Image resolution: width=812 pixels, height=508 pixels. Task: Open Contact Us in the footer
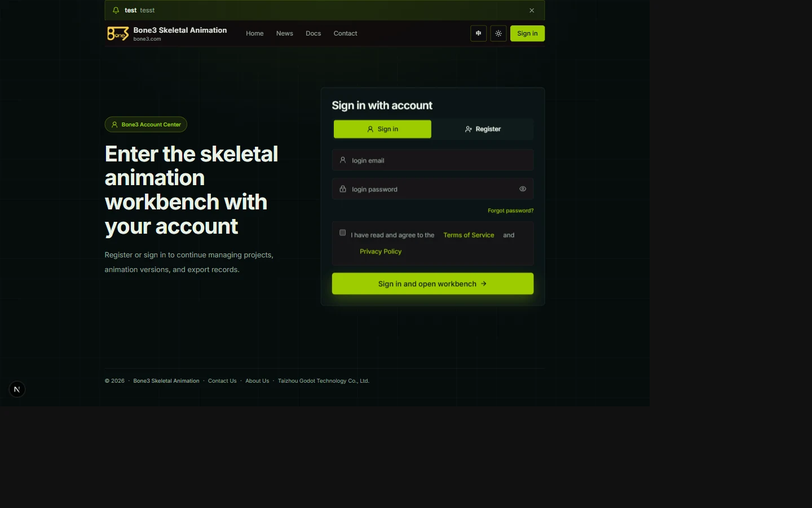(x=222, y=381)
